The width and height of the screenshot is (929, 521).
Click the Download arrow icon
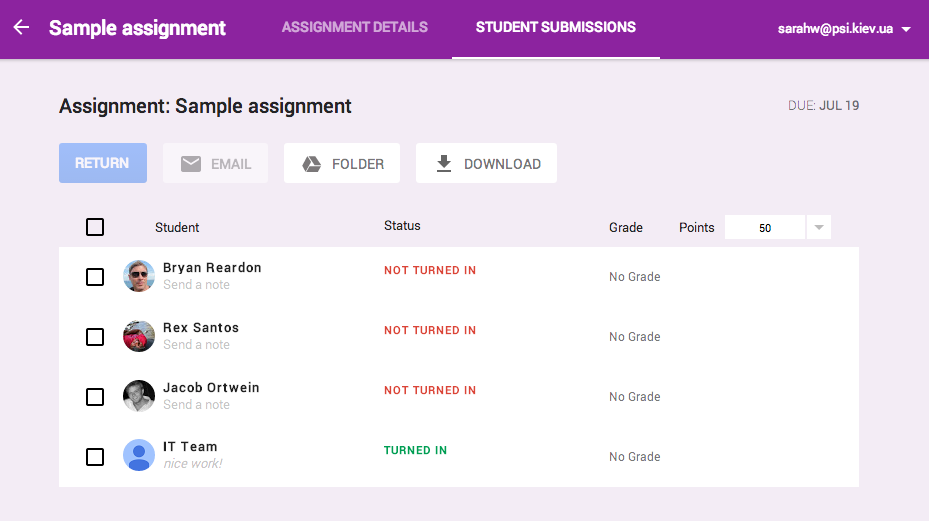[444, 164]
